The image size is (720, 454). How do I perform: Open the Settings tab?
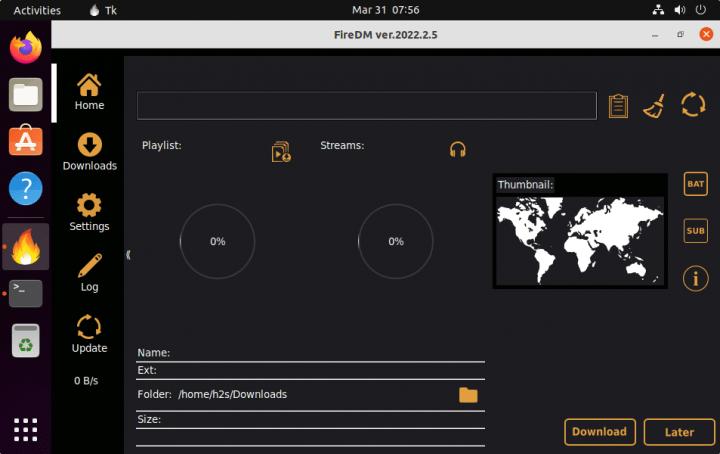click(89, 213)
